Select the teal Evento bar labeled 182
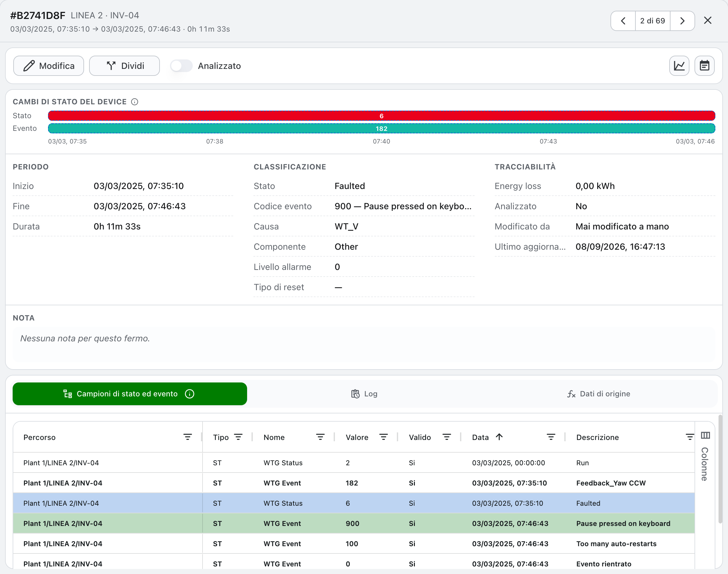Image resolution: width=728 pixels, height=574 pixels. click(x=381, y=129)
